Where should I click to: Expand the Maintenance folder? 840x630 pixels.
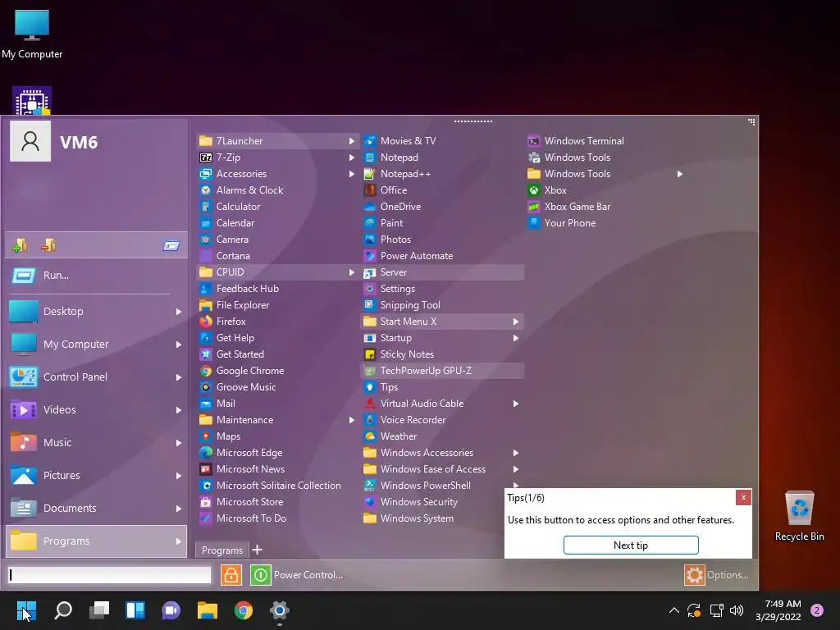[x=276, y=420]
